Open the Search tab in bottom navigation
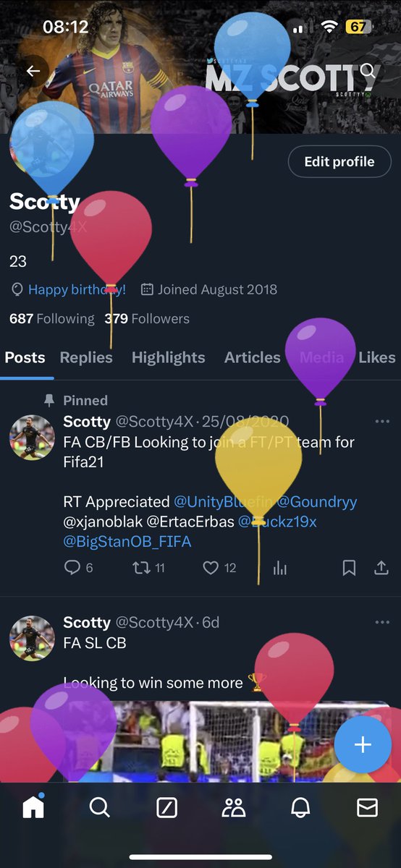The width and height of the screenshot is (401, 868). pos(100,807)
